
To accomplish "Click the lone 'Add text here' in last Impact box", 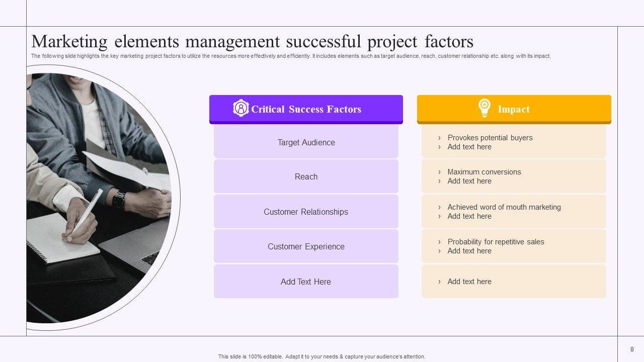I will coord(469,282).
